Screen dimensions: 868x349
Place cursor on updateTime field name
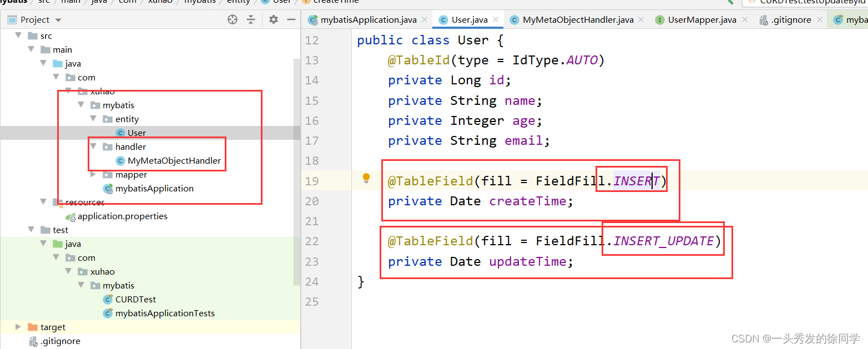(528, 261)
